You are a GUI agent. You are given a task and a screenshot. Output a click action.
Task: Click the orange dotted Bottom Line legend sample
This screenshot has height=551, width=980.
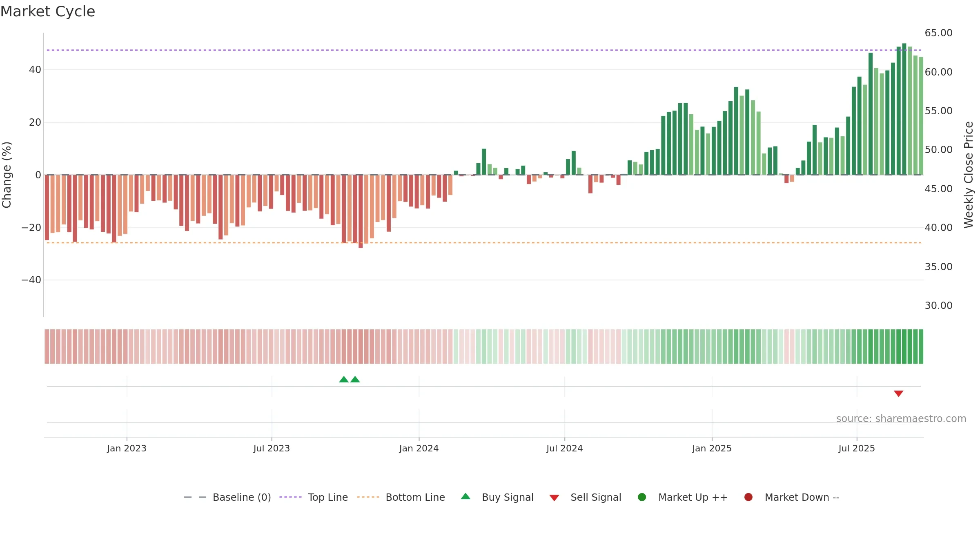[x=368, y=497]
